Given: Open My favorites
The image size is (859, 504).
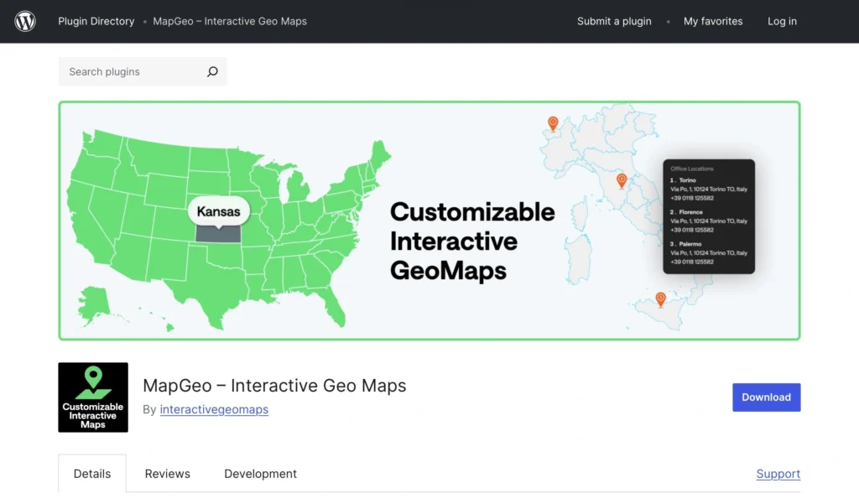Looking at the screenshot, I should pyautogui.click(x=713, y=21).
